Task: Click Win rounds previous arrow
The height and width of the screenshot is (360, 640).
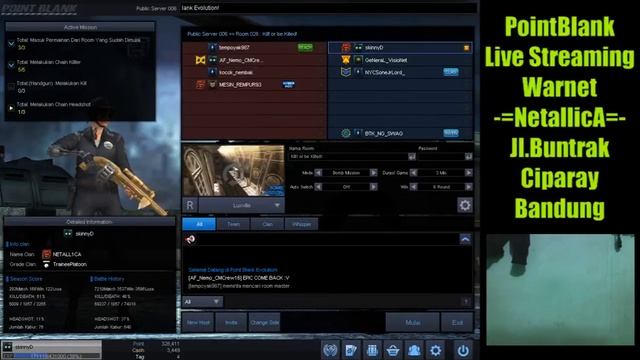Action: pos(413,187)
